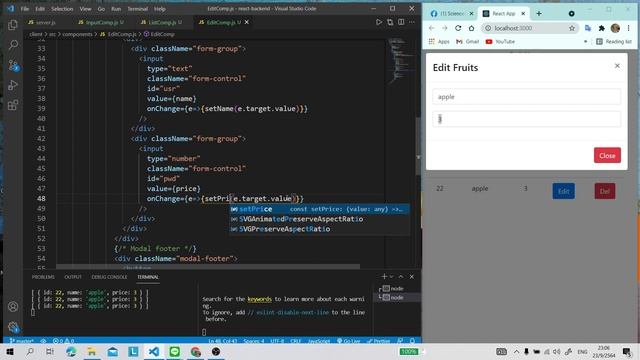This screenshot has width=640, height=360.
Task: Click the price number input in modal
Action: click(527, 119)
